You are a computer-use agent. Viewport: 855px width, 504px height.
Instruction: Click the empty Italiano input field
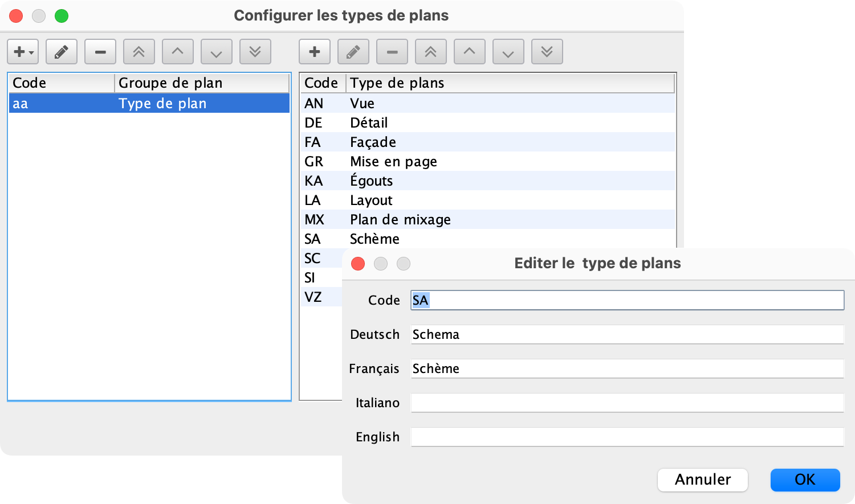tap(627, 403)
